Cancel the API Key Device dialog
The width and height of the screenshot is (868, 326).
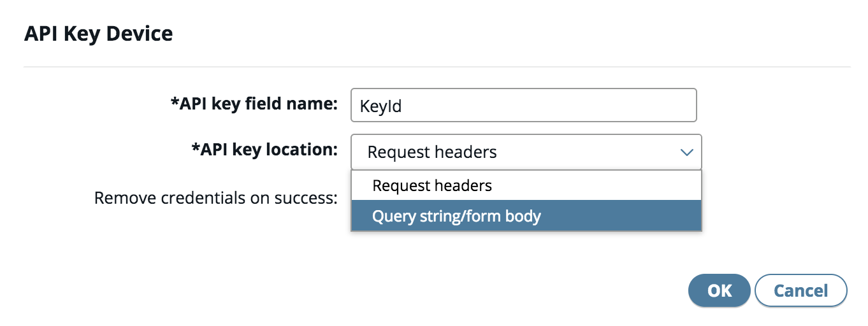[800, 291]
